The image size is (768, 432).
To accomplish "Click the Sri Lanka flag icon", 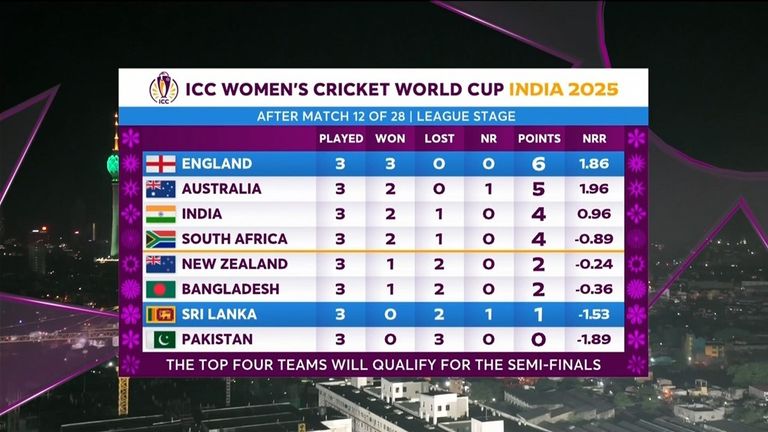I will click(x=160, y=314).
